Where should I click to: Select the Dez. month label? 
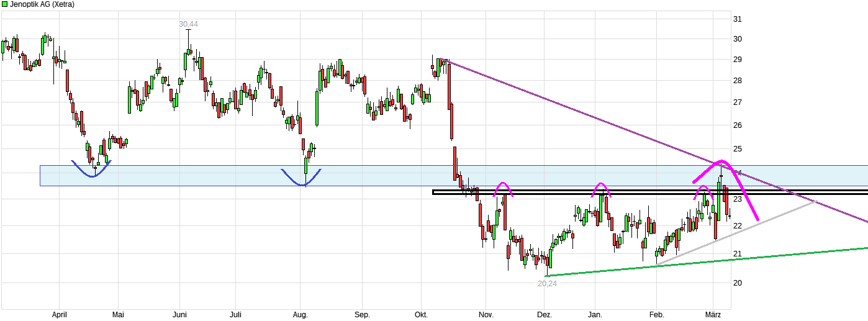pyautogui.click(x=545, y=315)
